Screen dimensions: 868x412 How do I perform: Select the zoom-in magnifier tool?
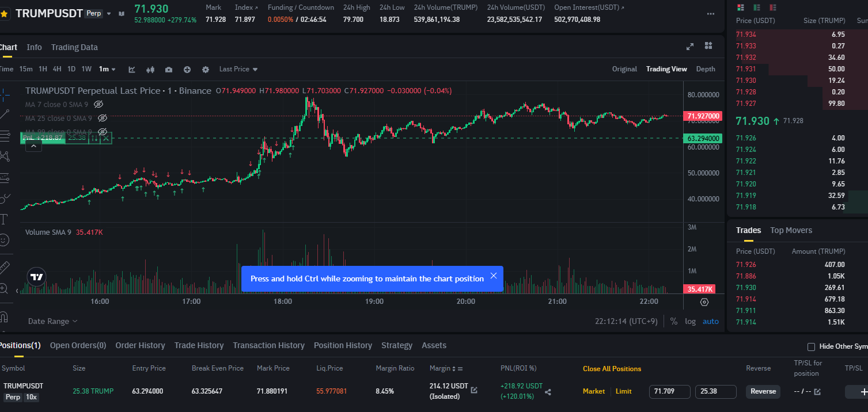tap(4, 288)
